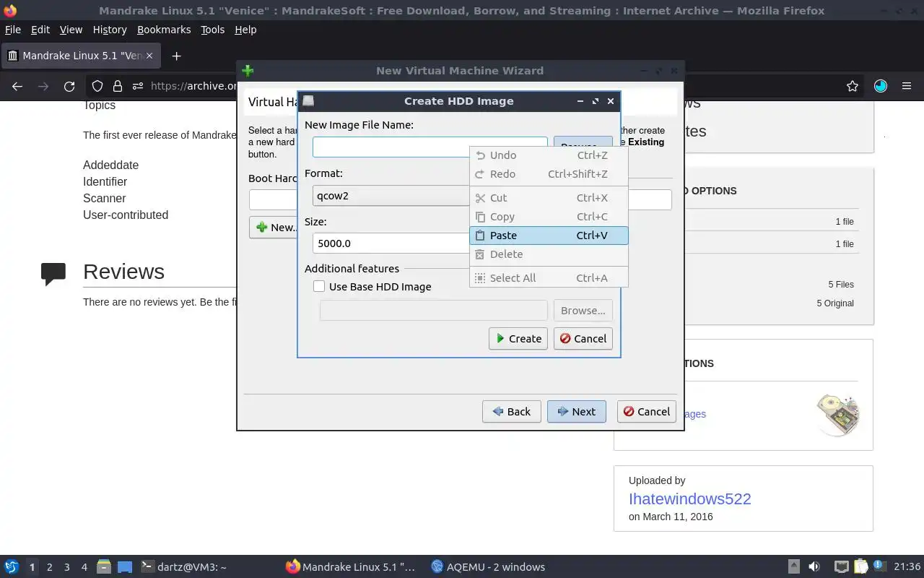
Task: Switch to dartz@VM3 terminal task
Action: click(x=183, y=567)
